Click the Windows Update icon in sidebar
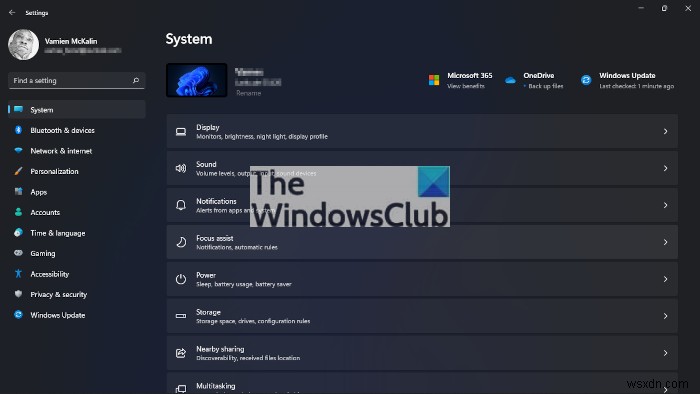Viewport: 700px width, 394px height. click(18, 315)
